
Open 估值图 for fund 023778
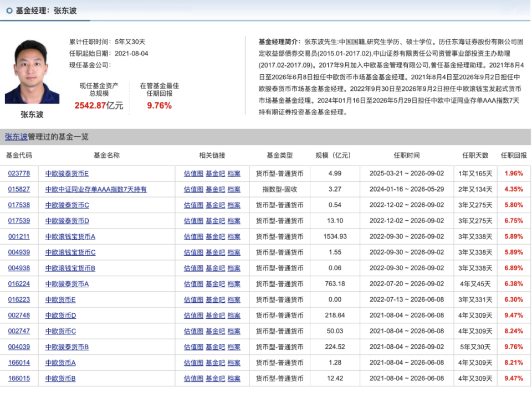click(x=193, y=174)
